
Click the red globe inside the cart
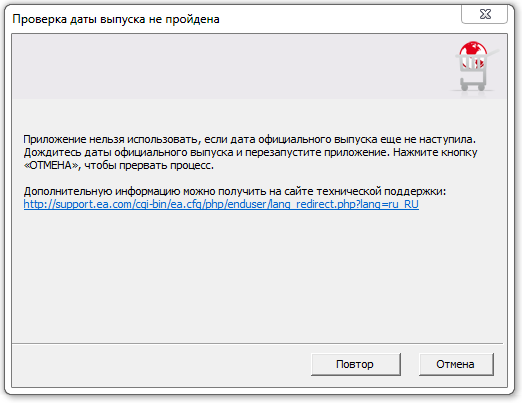pyautogui.click(x=473, y=53)
